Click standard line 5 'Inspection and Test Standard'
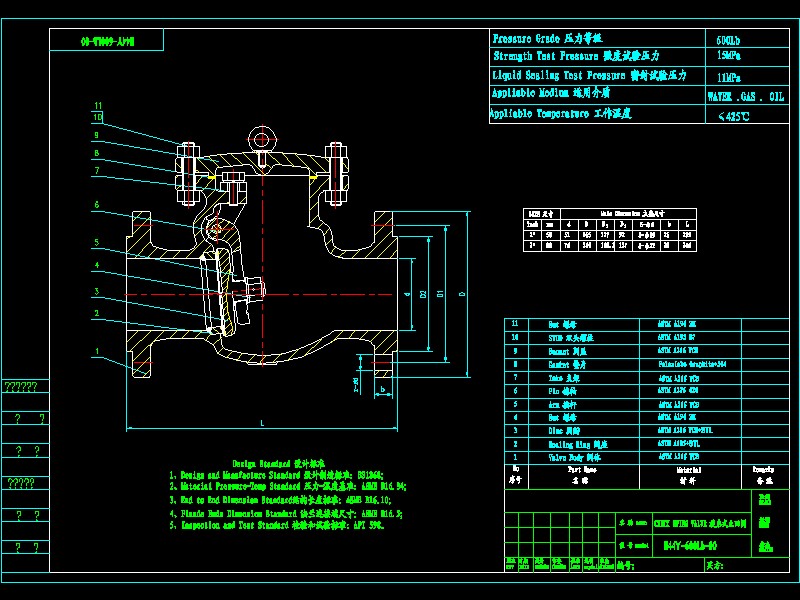Viewport: 800px width, 600px height. (x=277, y=525)
